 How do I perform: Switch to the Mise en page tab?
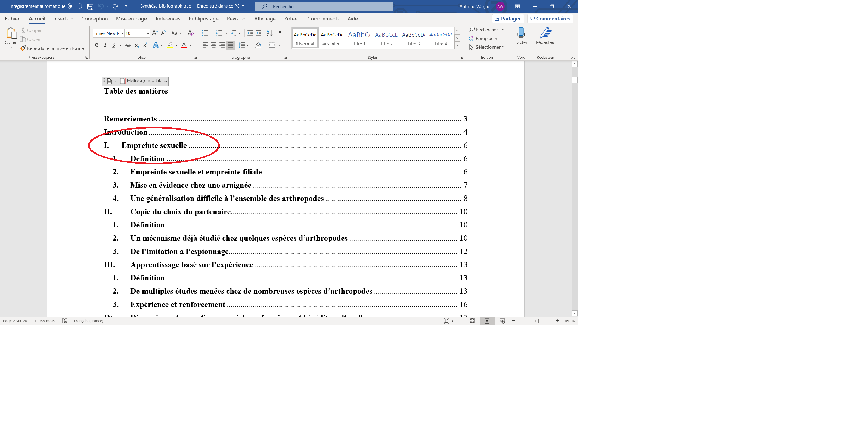tap(132, 19)
